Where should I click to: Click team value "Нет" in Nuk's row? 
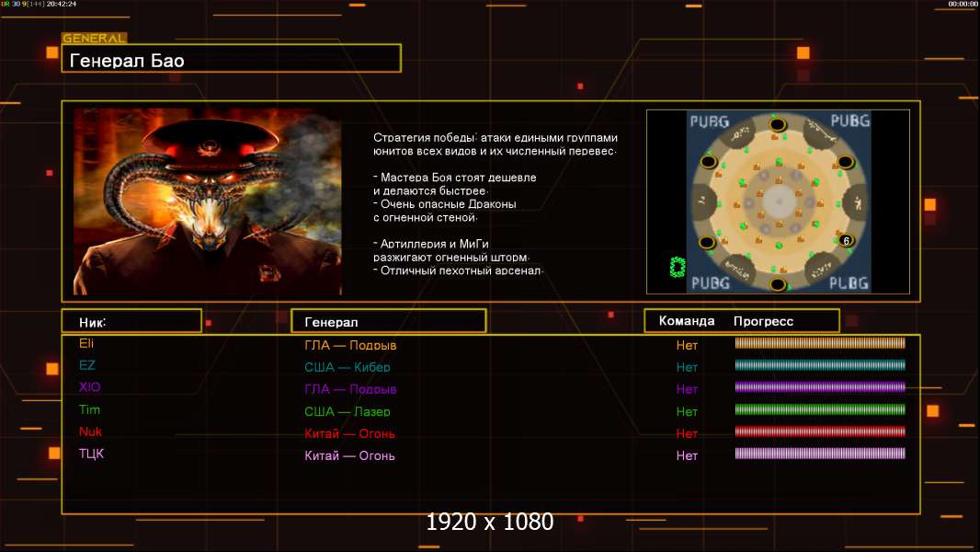[686, 433]
